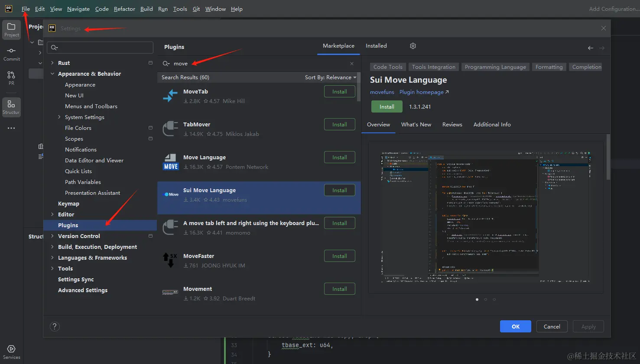Image resolution: width=640 pixels, height=364 pixels.
Task: Select the second screenshot carousel dot
Action: coord(486,300)
